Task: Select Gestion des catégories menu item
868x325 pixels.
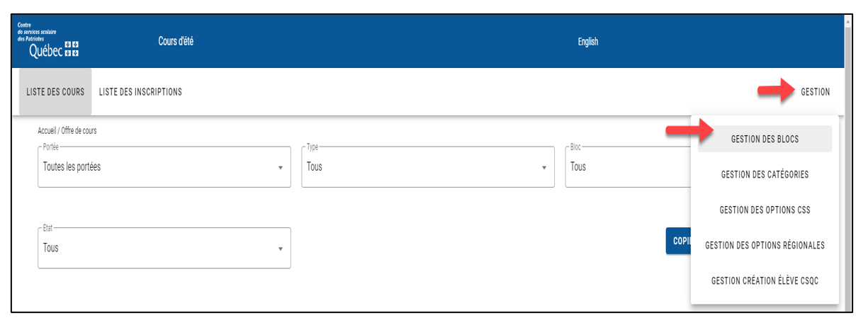Action: pyautogui.click(x=765, y=174)
